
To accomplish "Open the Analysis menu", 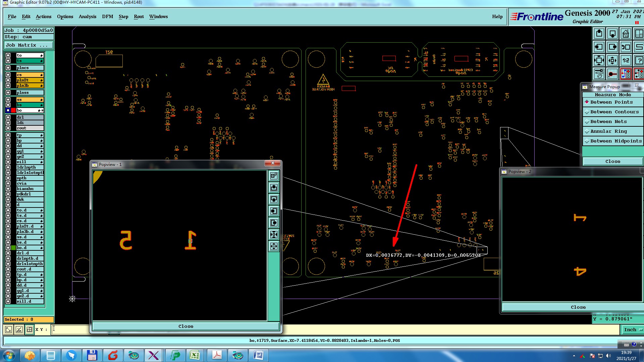I will coord(87,17).
